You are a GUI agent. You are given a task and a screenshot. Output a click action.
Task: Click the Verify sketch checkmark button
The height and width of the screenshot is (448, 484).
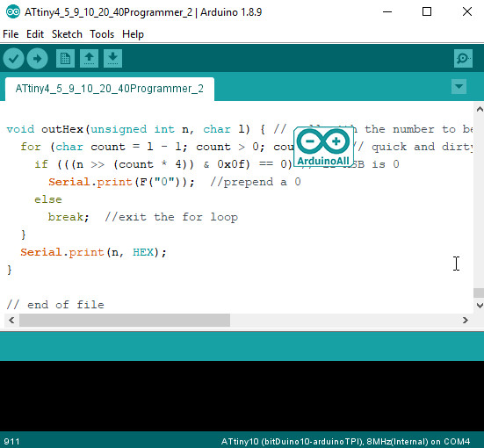tap(13, 58)
